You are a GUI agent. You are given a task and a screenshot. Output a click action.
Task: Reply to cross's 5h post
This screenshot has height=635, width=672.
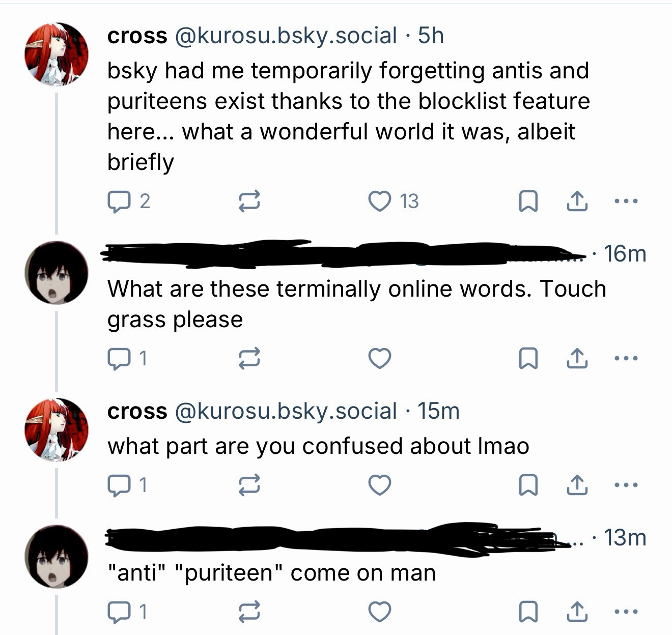[x=119, y=201]
